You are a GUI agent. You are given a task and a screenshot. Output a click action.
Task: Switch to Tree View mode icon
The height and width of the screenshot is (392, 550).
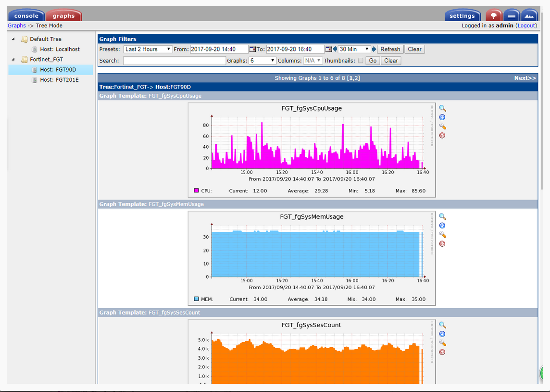493,15
